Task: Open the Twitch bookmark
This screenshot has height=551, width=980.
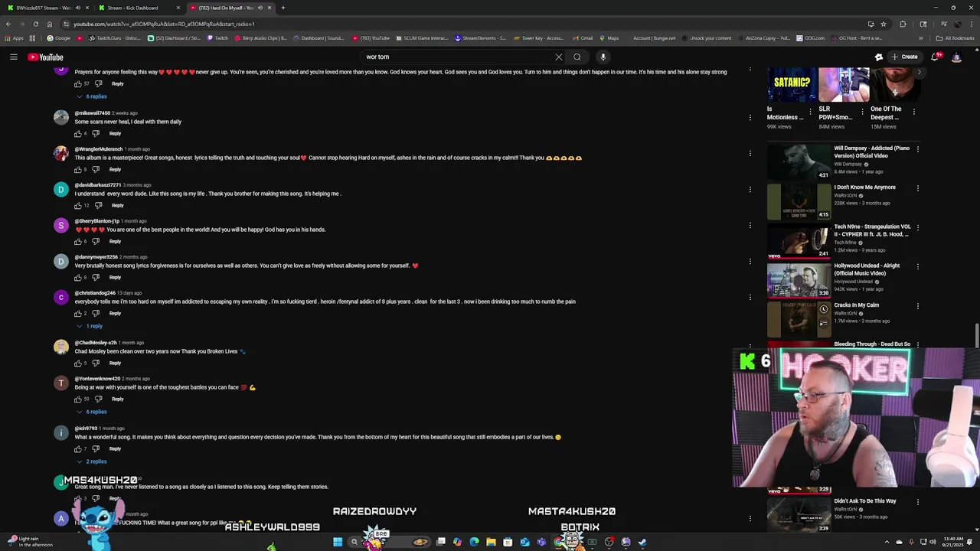Action: click(217, 38)
